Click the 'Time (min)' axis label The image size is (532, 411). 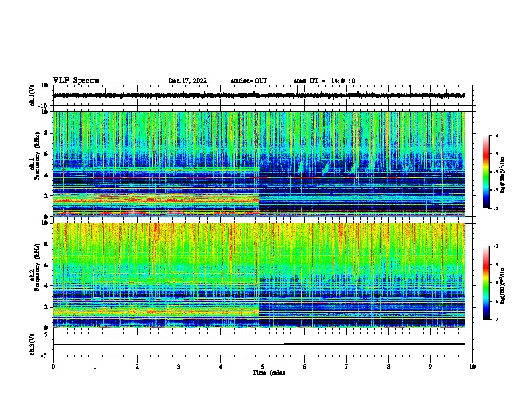point(269,373)
